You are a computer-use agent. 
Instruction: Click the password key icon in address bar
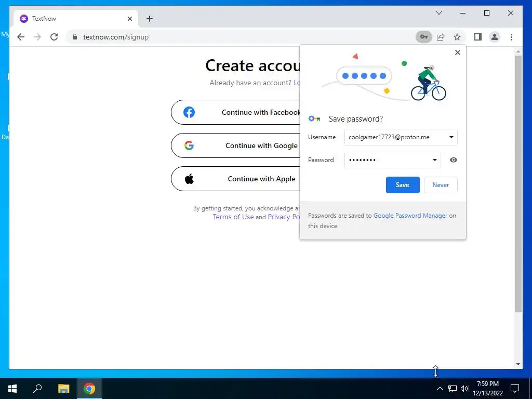tap(424, 37)
